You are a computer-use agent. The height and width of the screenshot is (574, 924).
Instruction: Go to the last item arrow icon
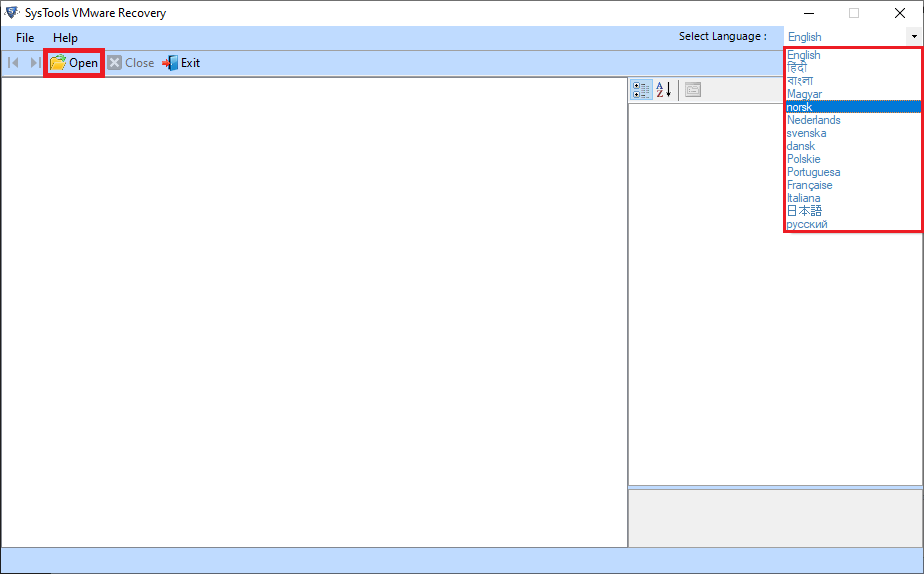pos(35,62)
